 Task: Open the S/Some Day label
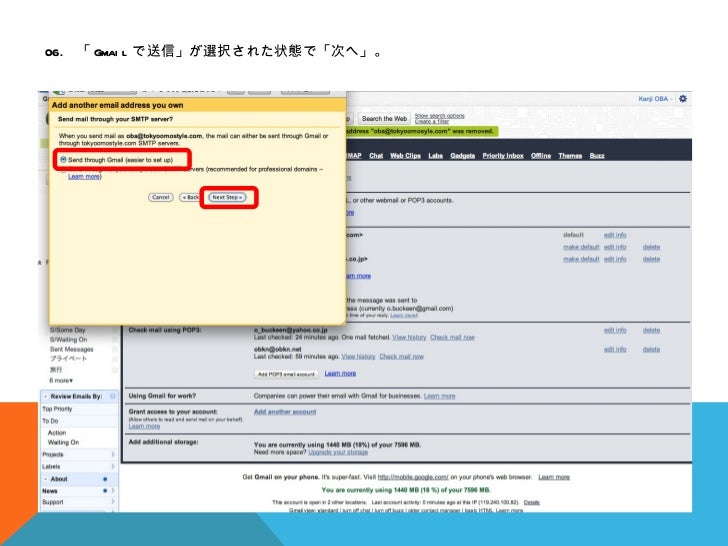pyautogui.click(x=67, y=330)
